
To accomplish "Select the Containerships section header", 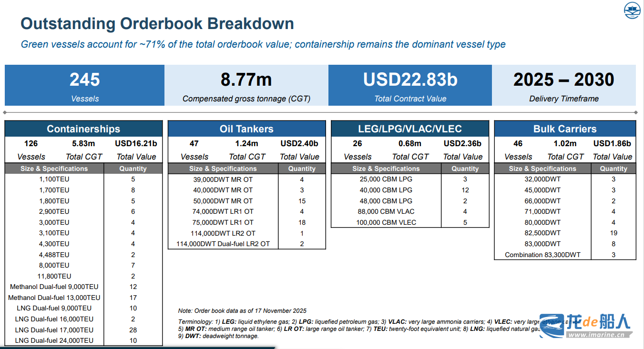I will tap(83, 129).
